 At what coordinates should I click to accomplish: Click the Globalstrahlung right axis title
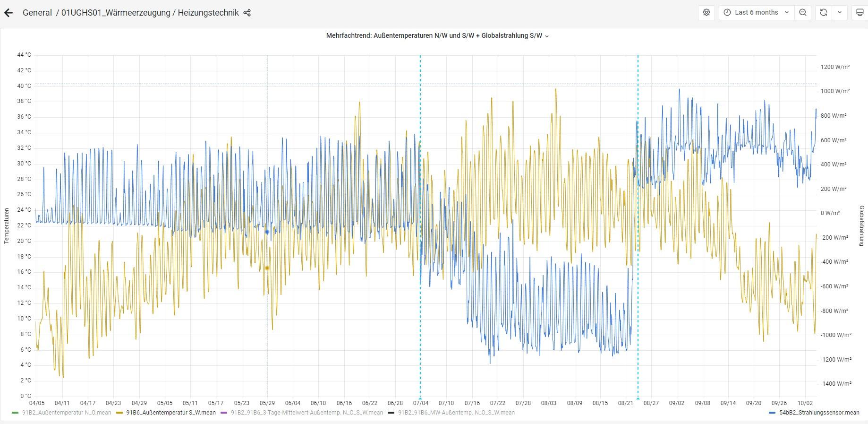click(x=862, y=226)
